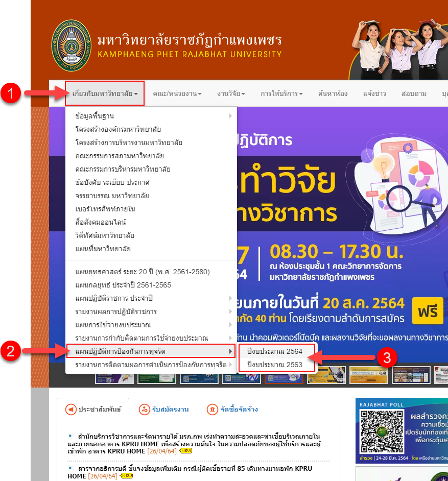
Task: Select สื่อสังคมออนไลน์ menu item
Action: coord(151,222)
